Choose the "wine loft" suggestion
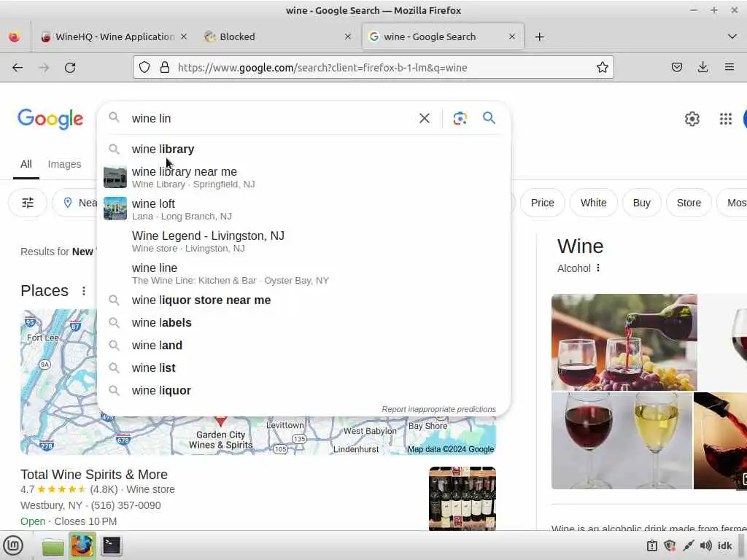This screenshot has height=560, width=747. tap(303, 209)
